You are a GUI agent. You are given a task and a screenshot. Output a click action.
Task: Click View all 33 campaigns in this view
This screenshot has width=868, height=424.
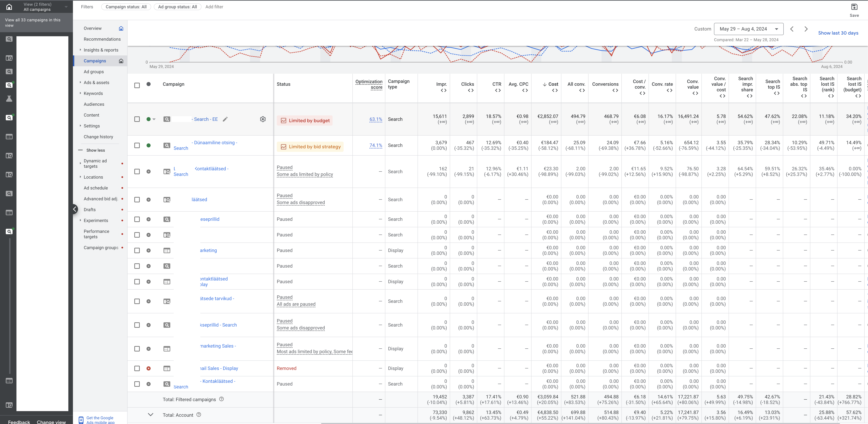tap(33, 23)
